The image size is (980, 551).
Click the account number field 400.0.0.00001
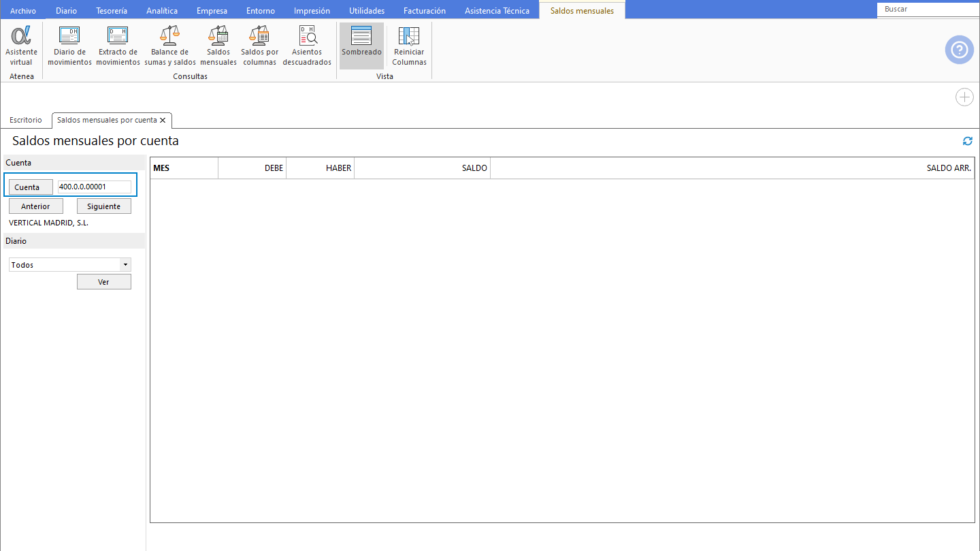(x=95, y=187)
